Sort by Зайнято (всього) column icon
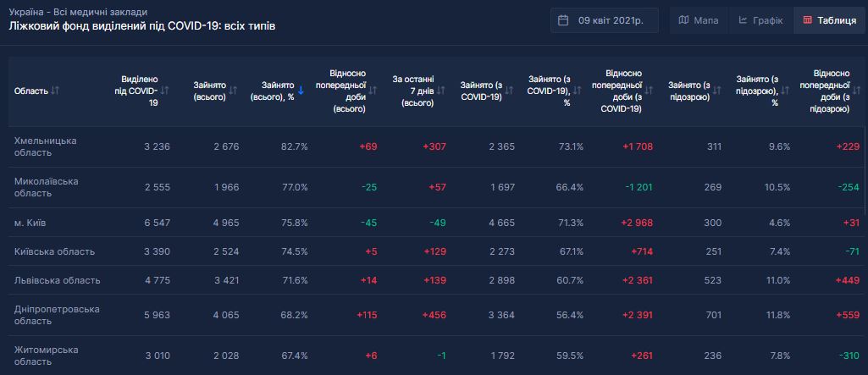 tap(233, 91)
